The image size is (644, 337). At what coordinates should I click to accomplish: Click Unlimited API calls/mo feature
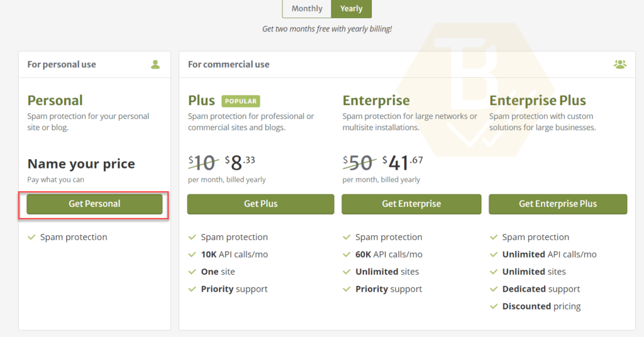coord(550,255)
